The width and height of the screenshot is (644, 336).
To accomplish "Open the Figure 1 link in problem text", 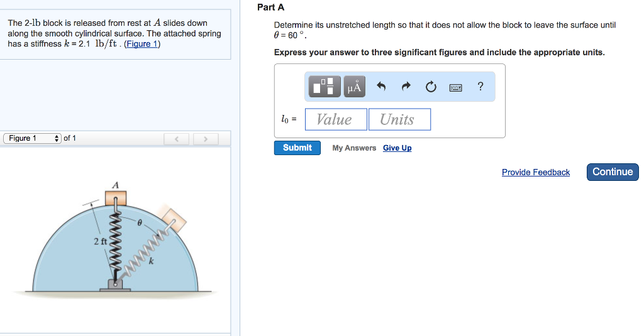I will click(x=142, y=44).
